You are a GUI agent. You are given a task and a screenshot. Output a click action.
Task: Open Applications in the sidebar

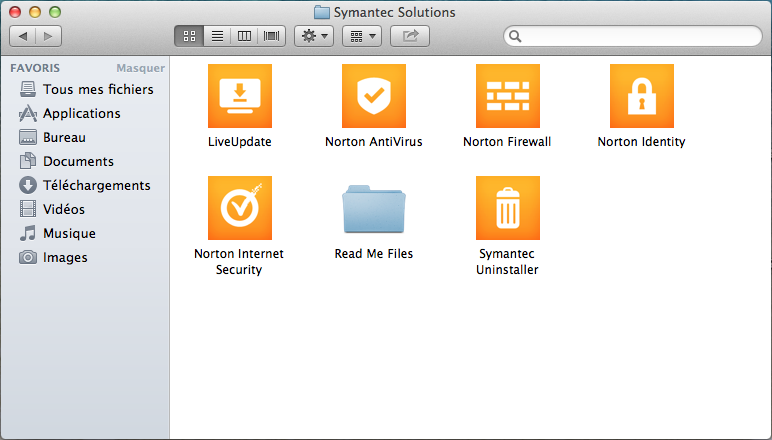click(69, 113)
